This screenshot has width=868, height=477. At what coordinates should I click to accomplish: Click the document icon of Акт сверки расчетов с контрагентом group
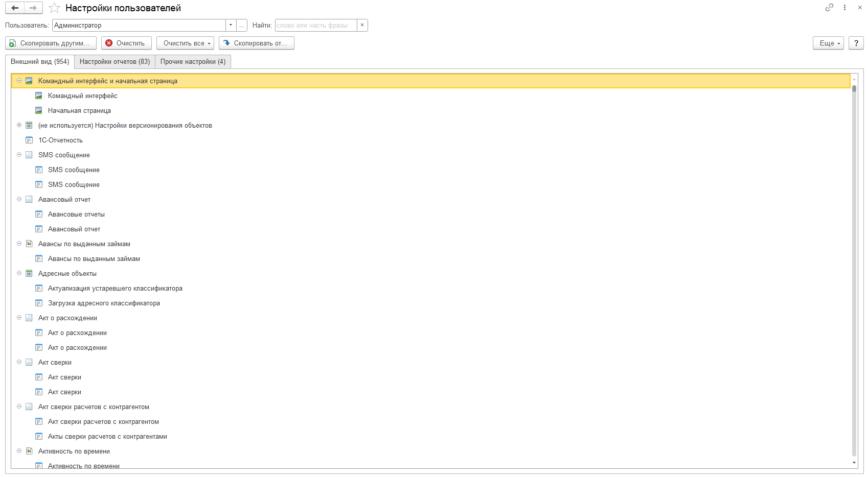point(29,407)
